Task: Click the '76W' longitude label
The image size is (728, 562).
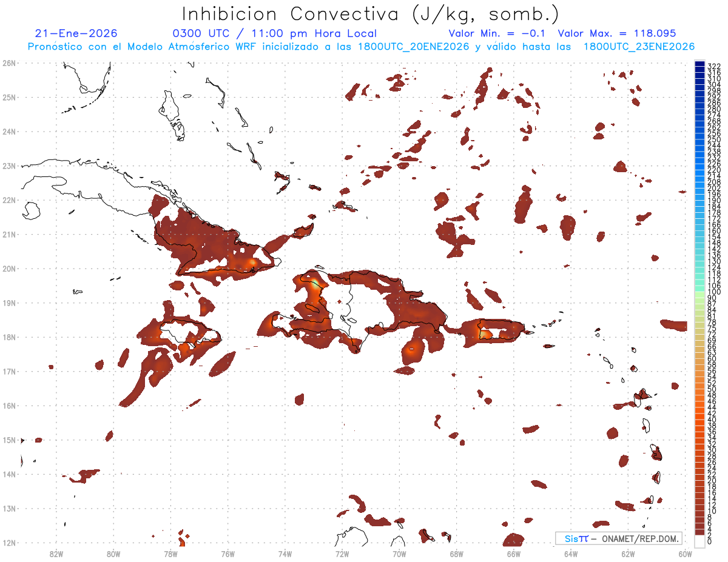Action: (x=227, y=554)
